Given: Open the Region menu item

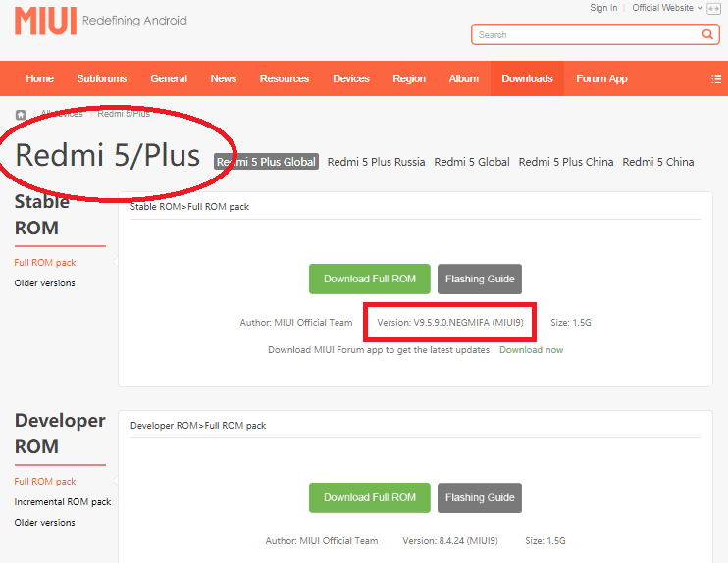Looking at the screenshot, I should coord(409,78).
